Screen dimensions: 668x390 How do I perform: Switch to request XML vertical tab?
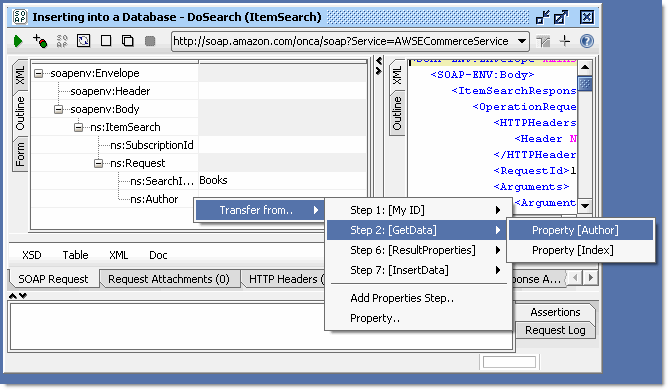point(20,75)
